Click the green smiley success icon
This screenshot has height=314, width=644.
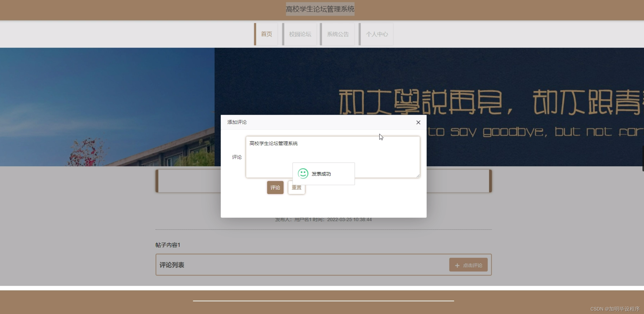303,173
